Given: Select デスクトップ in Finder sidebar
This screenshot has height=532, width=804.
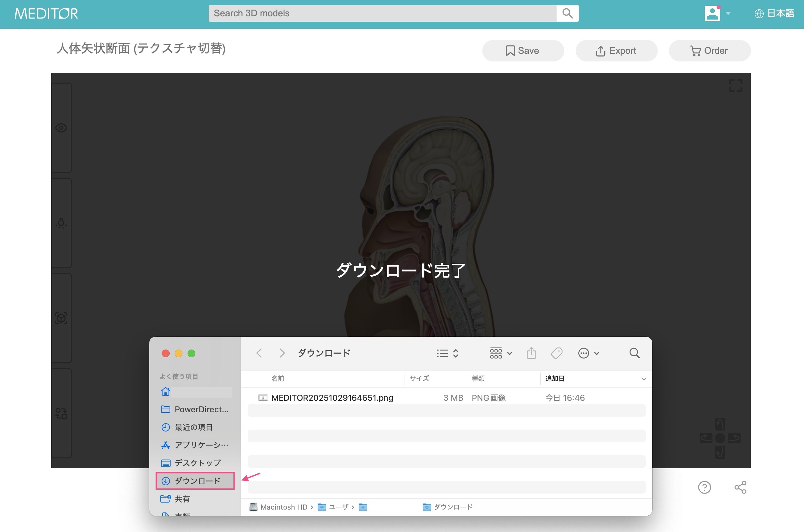Looking at the screenshot, I should [197, 463].
